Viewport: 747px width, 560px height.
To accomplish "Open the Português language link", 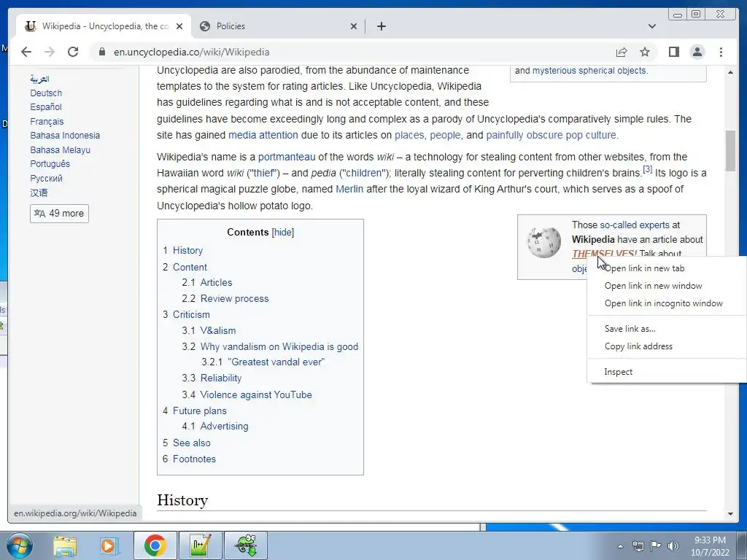I will [50, 164].
